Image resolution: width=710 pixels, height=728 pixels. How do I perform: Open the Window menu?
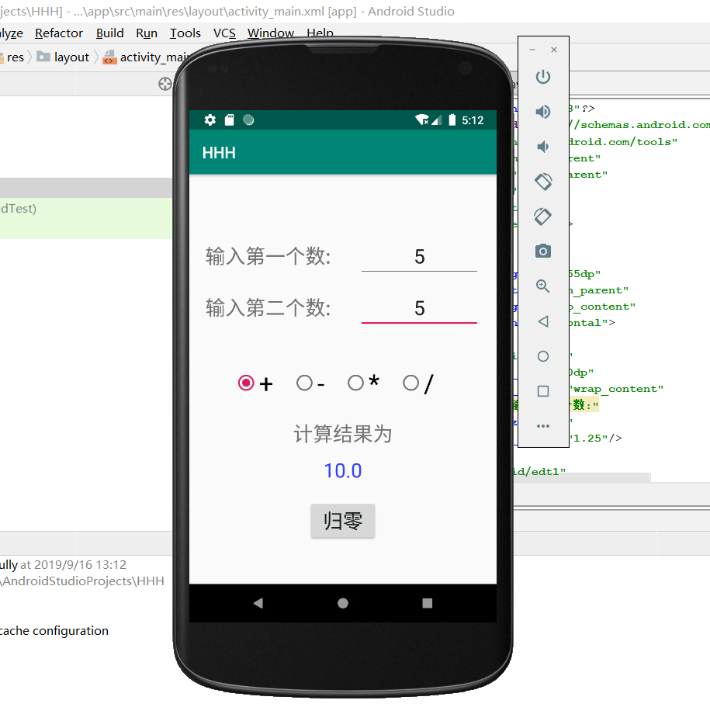point(271,33)
